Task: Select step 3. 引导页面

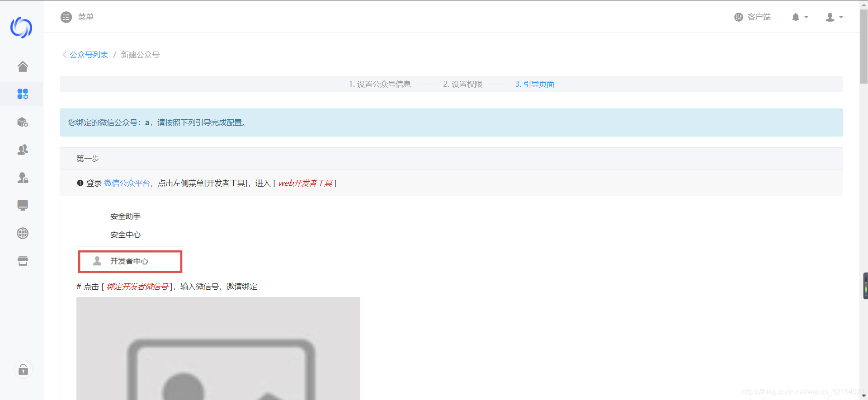Action: tap(534, 84)
